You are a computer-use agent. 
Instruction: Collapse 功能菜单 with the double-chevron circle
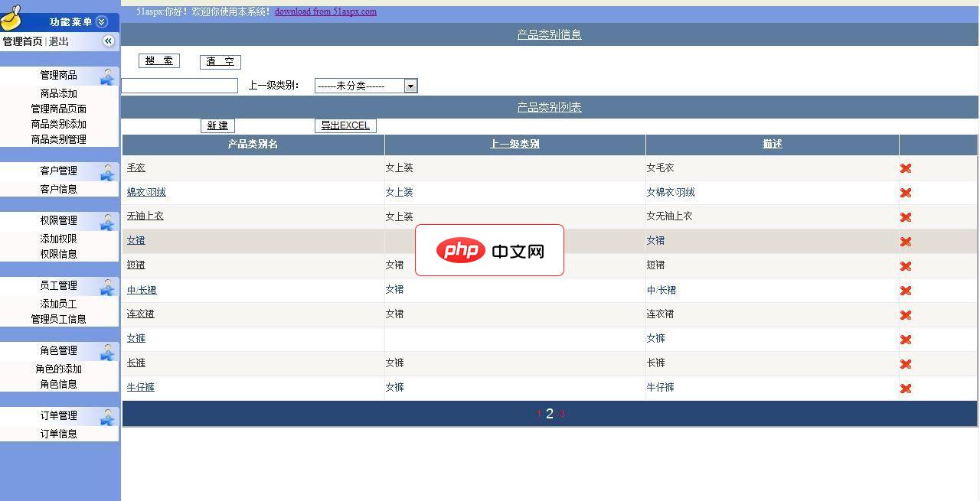(101, 21)
